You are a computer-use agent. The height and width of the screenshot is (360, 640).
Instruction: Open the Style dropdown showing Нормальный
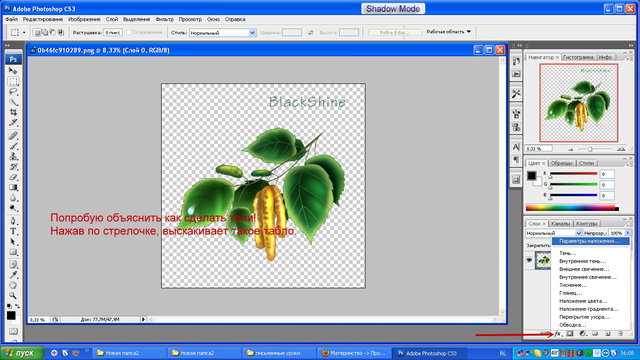point(222,33)
